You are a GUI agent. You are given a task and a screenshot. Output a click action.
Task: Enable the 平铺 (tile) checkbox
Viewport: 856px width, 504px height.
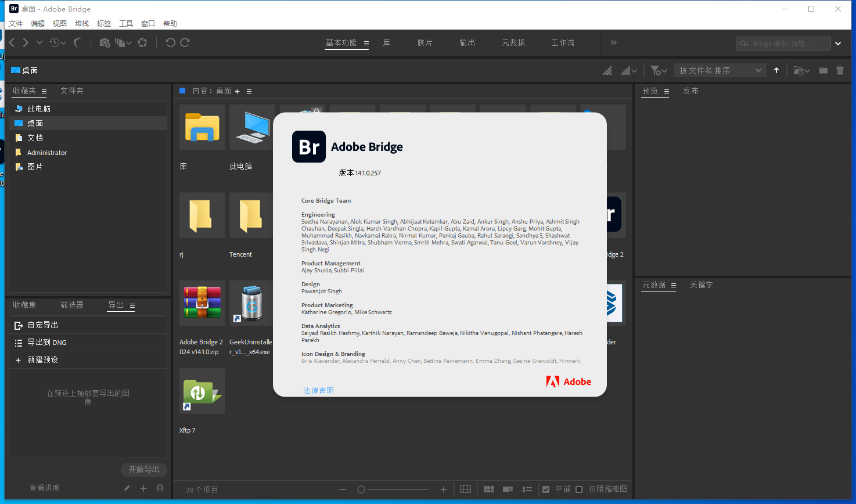pyautogui.click(x=546, y=489)
